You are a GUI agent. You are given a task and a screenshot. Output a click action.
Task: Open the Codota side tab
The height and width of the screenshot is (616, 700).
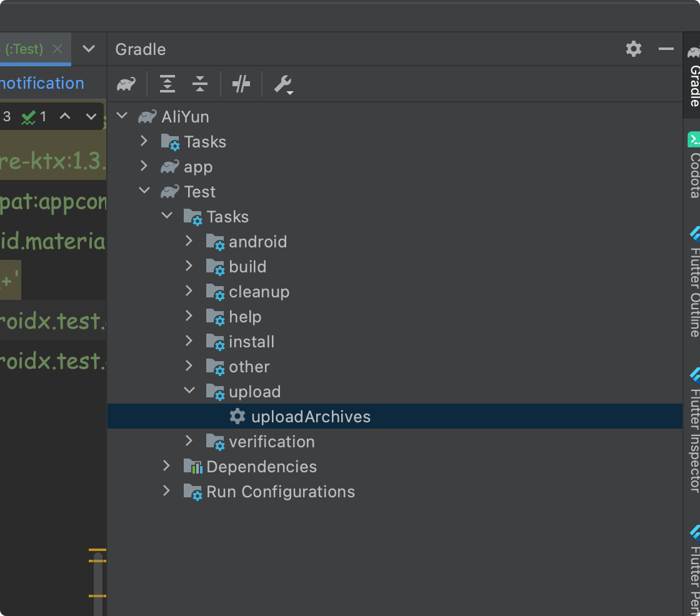(693, 165)
